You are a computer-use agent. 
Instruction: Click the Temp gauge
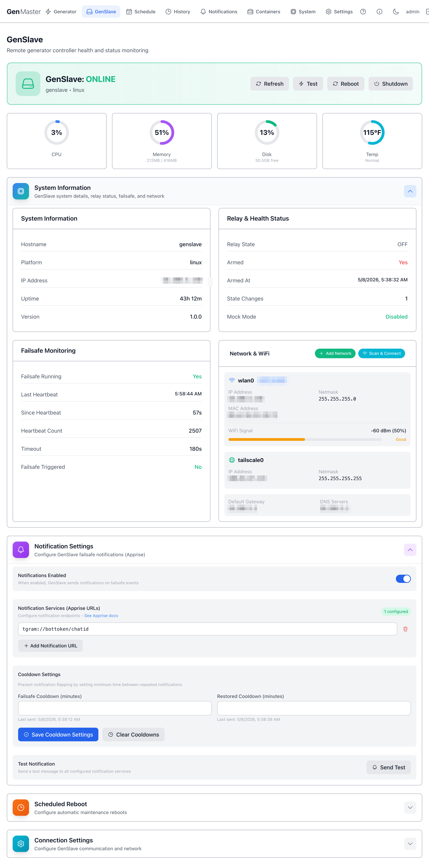click(x=372, y=132)
